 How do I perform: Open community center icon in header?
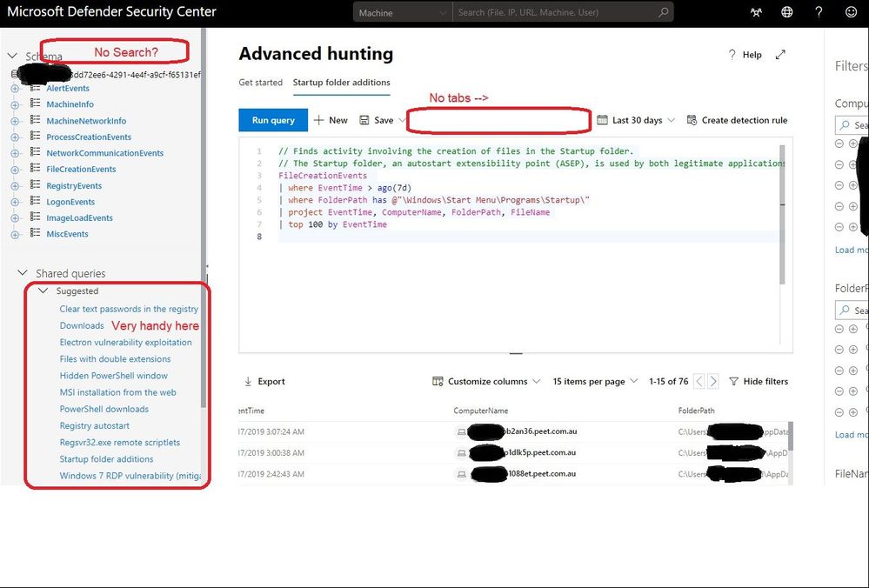coord(756,12)
